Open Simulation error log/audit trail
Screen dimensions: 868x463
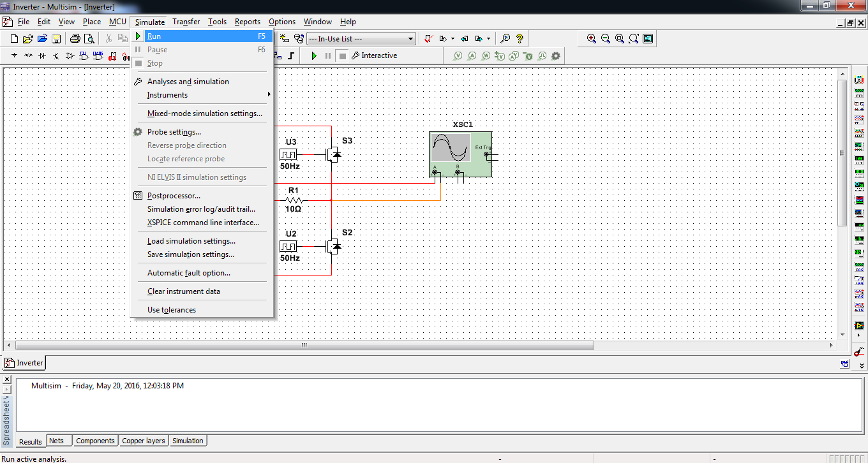pos(202,209)
